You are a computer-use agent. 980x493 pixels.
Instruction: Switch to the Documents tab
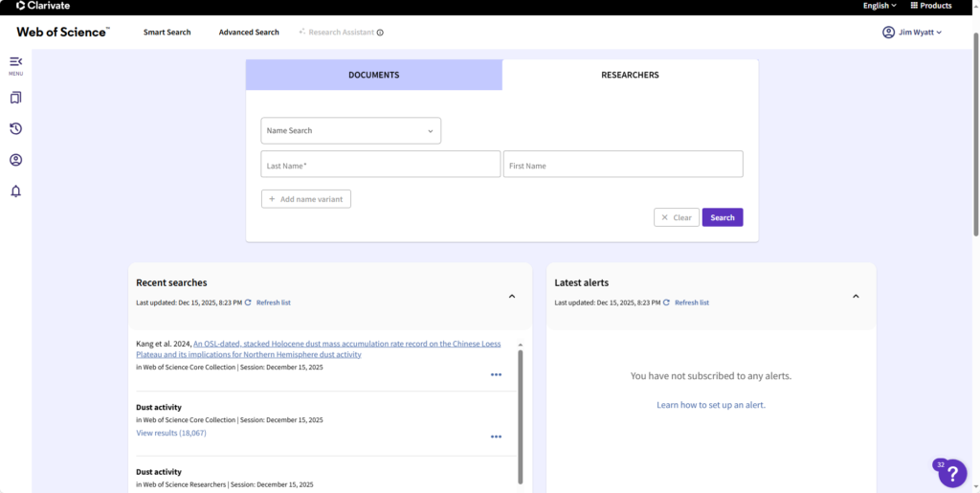(373, 75)
